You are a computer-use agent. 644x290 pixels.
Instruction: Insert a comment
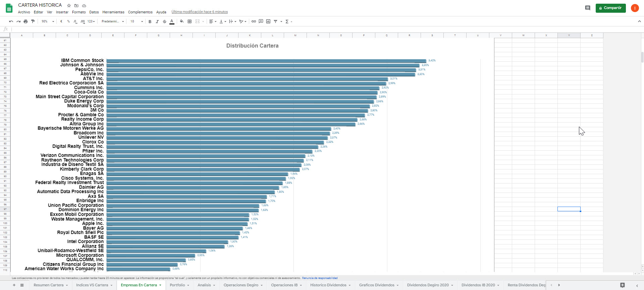click(261, 21)
